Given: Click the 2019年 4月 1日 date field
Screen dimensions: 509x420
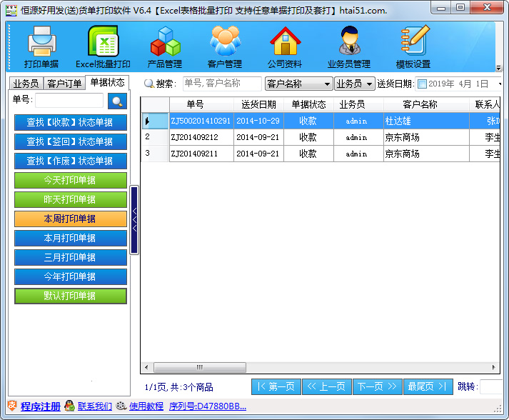Looking at the screenshot, I should (458, 84).
